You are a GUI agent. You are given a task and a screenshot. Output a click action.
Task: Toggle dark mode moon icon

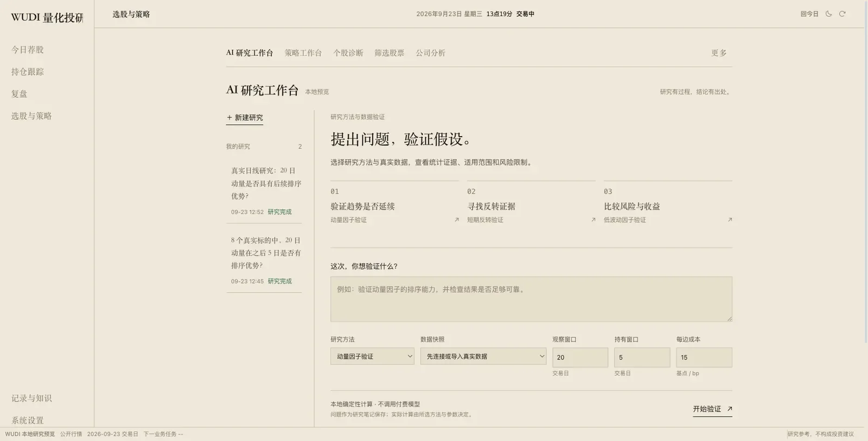coord(828,14)
